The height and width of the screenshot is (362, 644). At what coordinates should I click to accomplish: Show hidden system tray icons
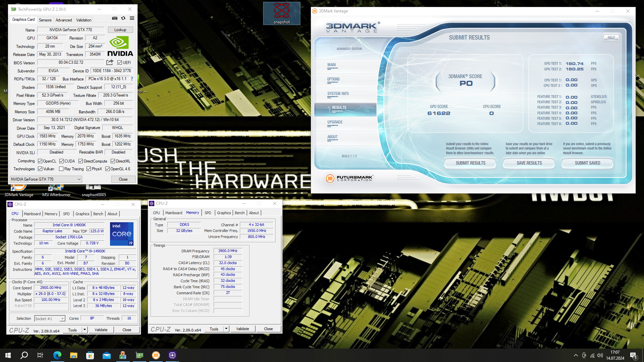point(576,355)
